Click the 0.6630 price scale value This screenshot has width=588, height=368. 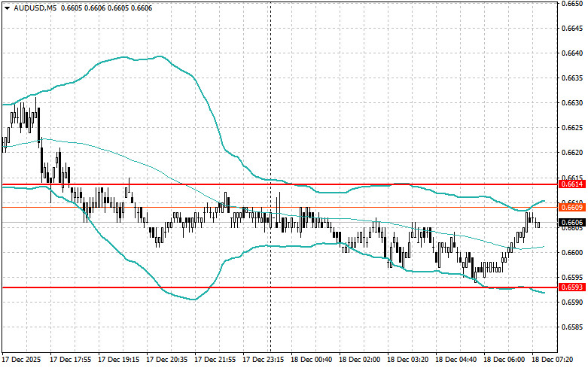point(572,102)
